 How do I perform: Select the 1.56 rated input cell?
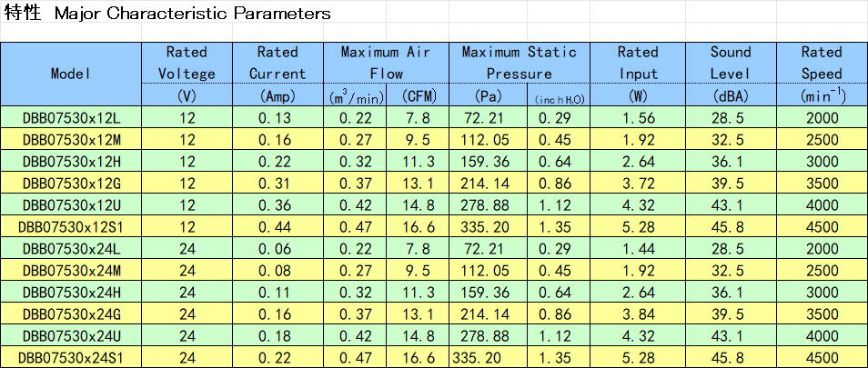coord(638,117)
